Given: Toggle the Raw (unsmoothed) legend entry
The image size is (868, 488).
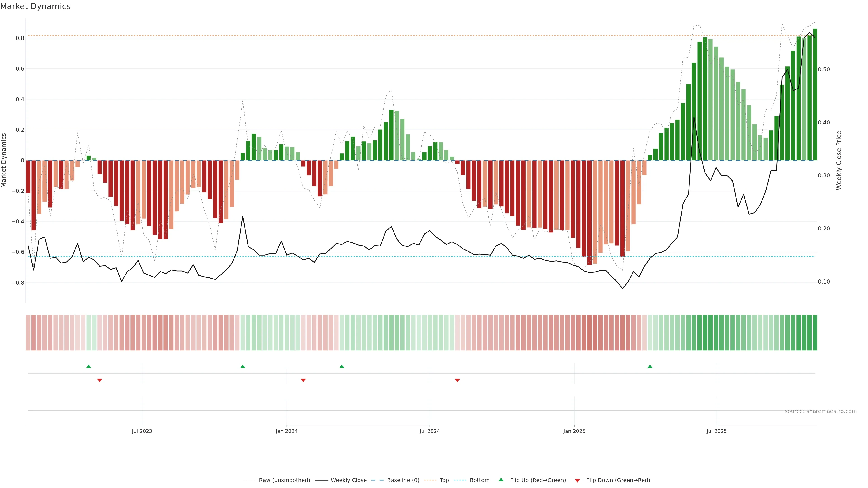Looking at the screenshot, I should coord(284,480).
